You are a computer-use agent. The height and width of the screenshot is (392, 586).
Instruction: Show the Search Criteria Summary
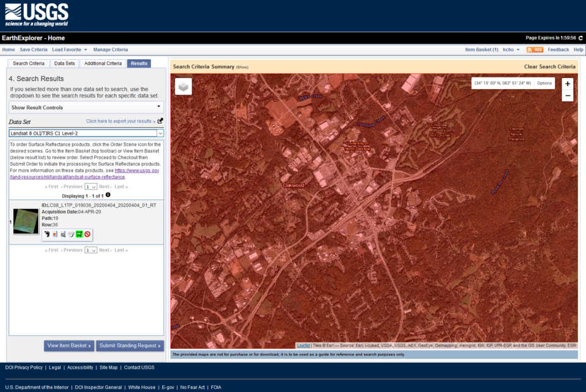click(241, 66)
